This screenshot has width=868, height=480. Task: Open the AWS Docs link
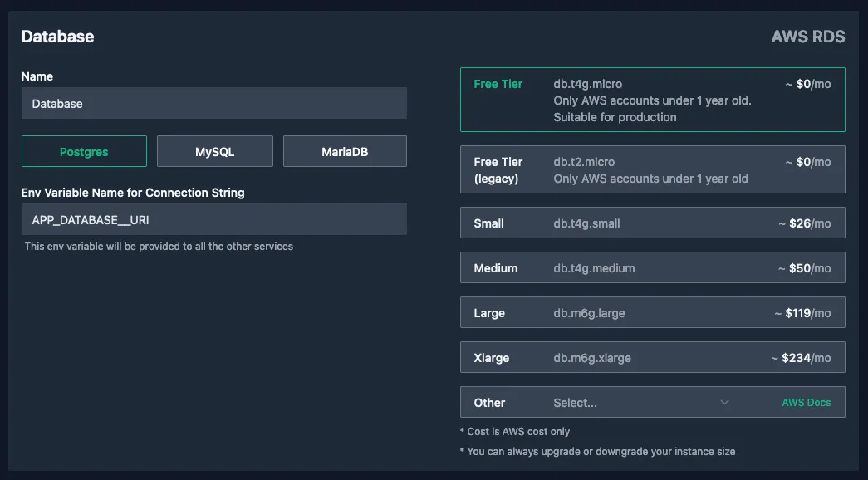point(807,402)
